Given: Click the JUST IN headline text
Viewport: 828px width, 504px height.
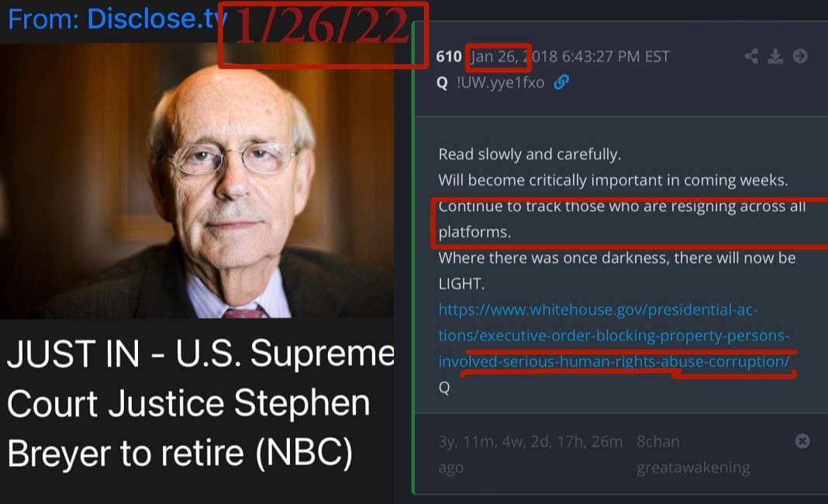Looking at the screenshot, I should click(201, 404).
